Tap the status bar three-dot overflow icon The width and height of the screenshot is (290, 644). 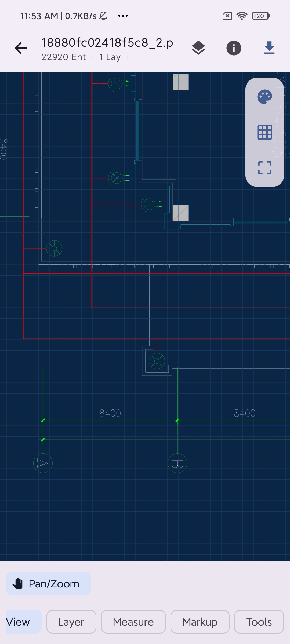coord(123,16)
